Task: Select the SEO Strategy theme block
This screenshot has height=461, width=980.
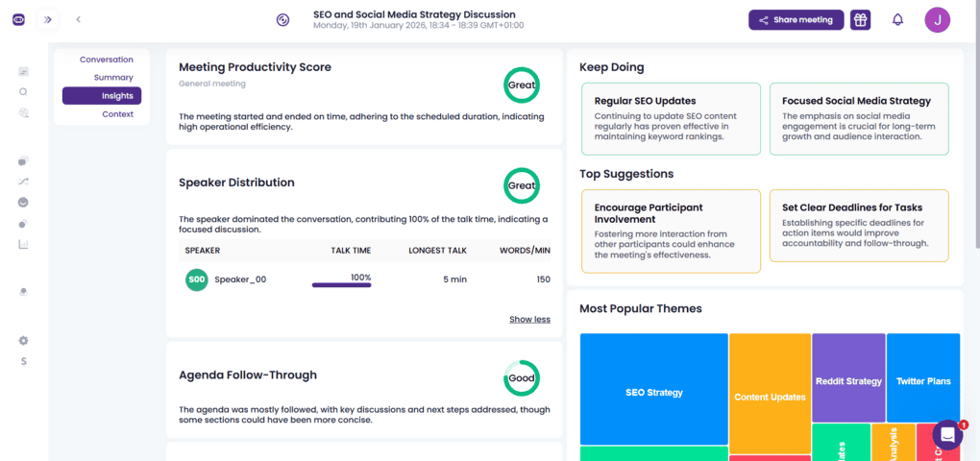Action: (x=653, y=392)
